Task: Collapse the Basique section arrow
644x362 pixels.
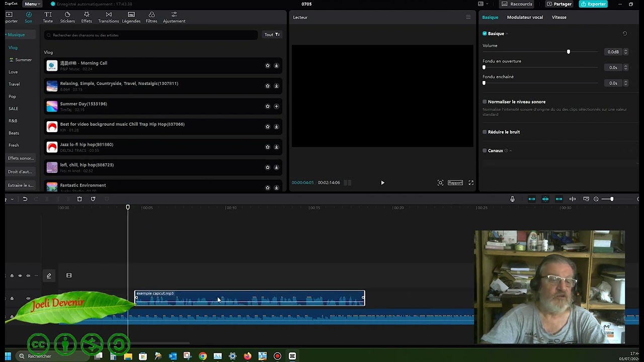Action: coord(507,34)
